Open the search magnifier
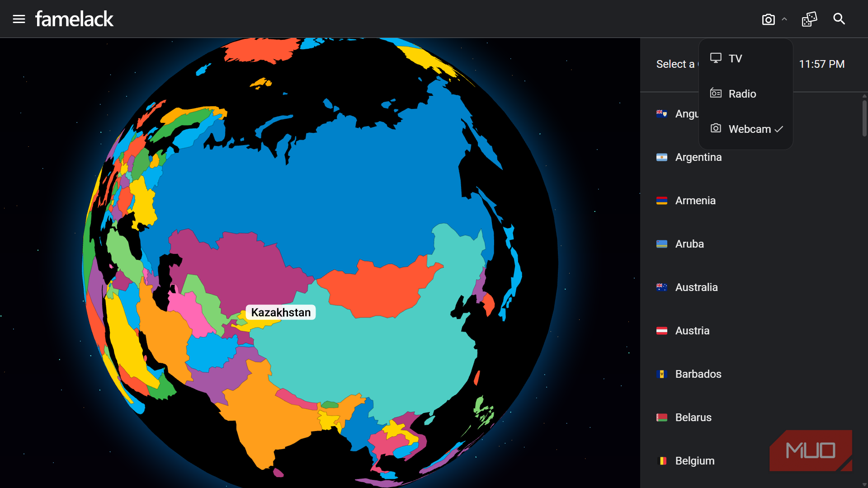Screen dimensions: 868x488 [x=839, y=19]
